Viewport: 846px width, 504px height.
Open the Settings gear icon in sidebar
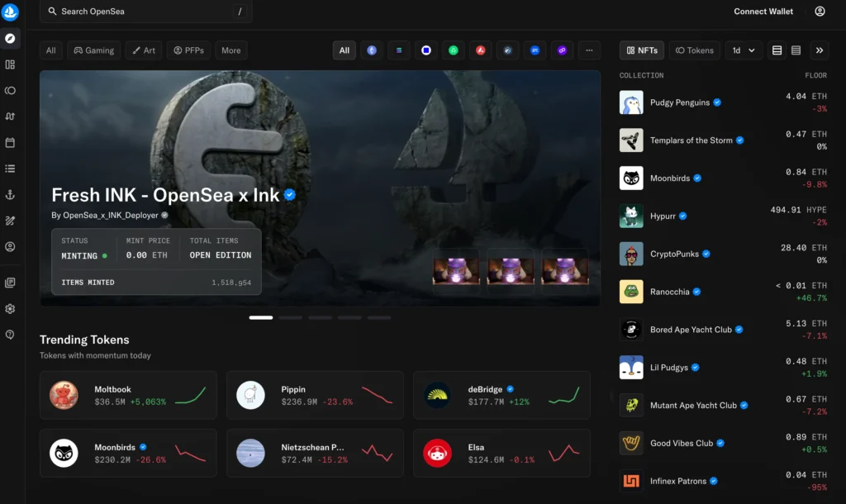coord(10,309)
